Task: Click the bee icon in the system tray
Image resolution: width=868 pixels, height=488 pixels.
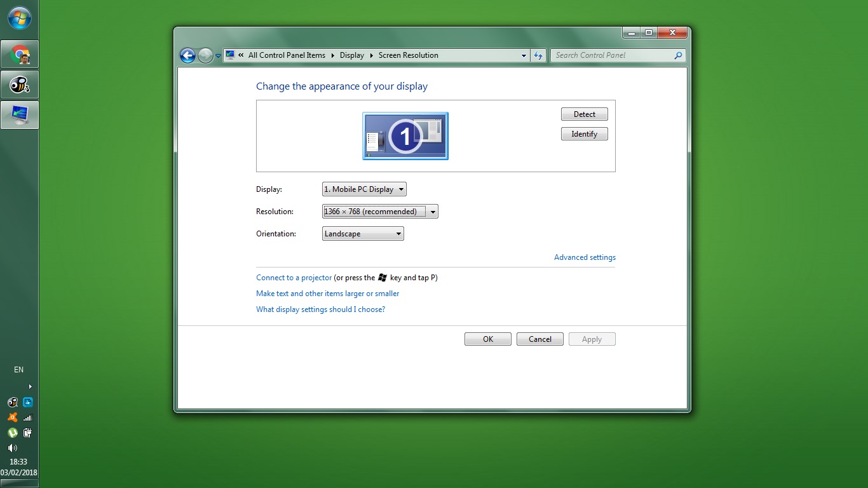Action: click(x=12, y=402)
